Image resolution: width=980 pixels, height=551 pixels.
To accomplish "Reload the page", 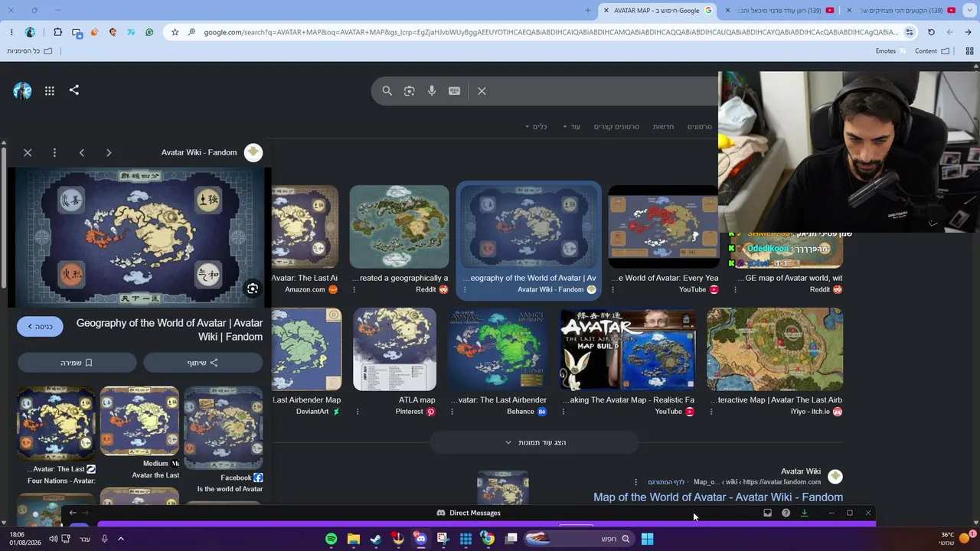I will (x=931, y=32).
